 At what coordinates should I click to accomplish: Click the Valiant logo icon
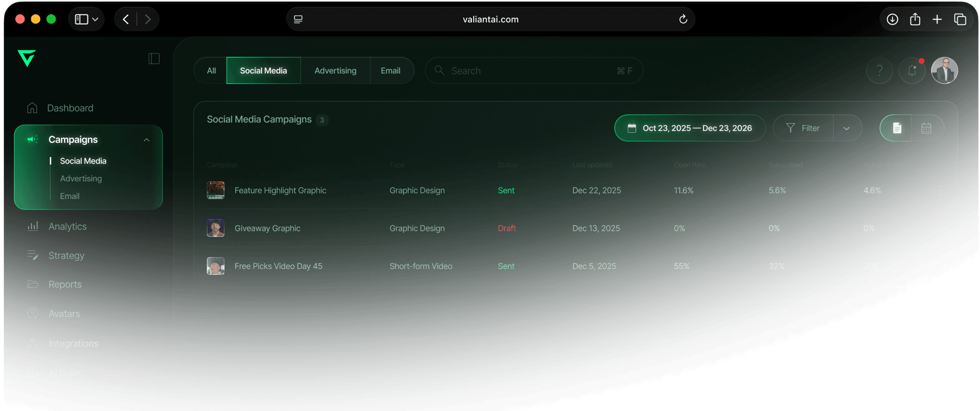point(27,58)
